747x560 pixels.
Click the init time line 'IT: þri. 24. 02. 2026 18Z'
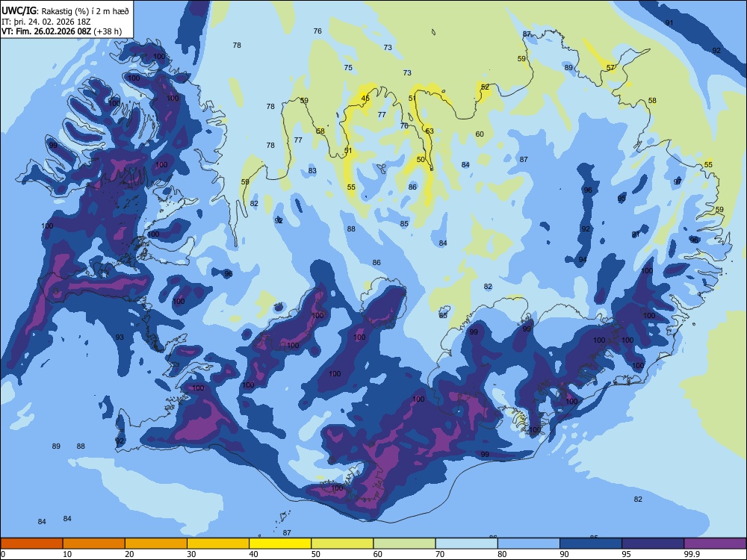click(x=46, y=22)
